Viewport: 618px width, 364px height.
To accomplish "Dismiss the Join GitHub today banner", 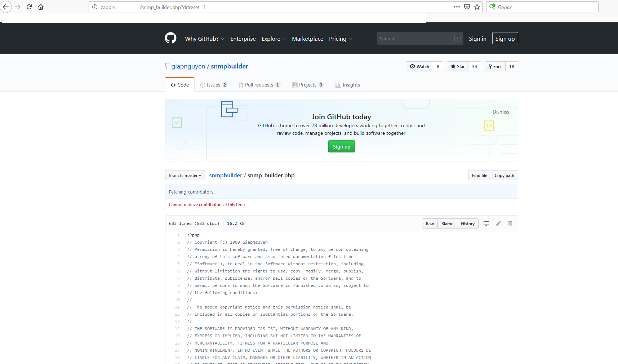I will coord(501,112).
